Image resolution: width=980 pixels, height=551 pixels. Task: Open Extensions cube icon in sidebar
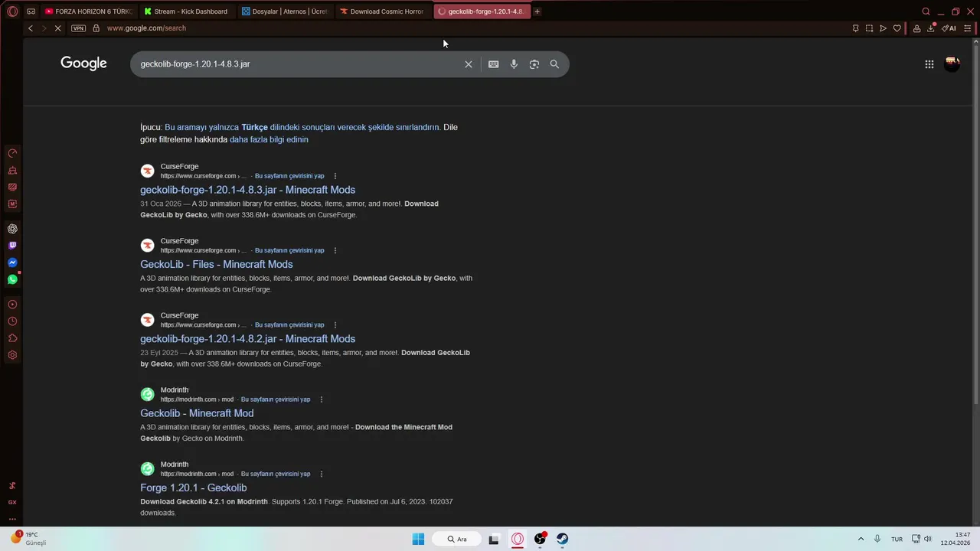[x=12, y=338]
